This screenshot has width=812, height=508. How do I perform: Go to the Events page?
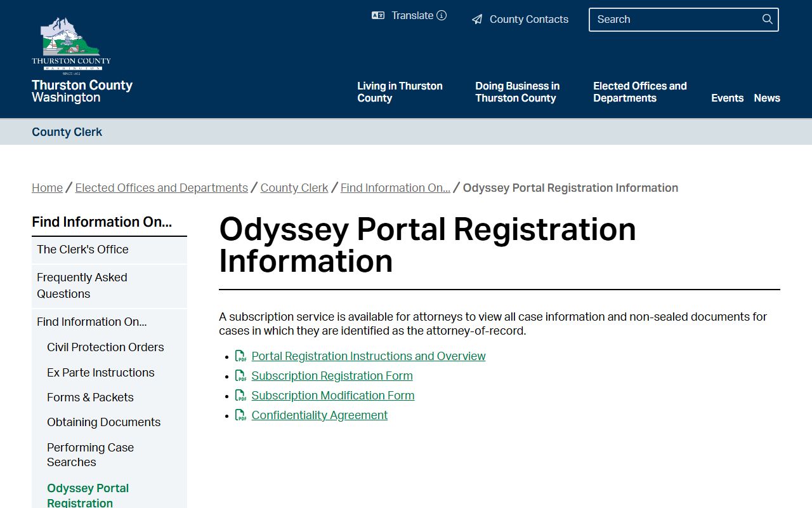tap(727, 98)
